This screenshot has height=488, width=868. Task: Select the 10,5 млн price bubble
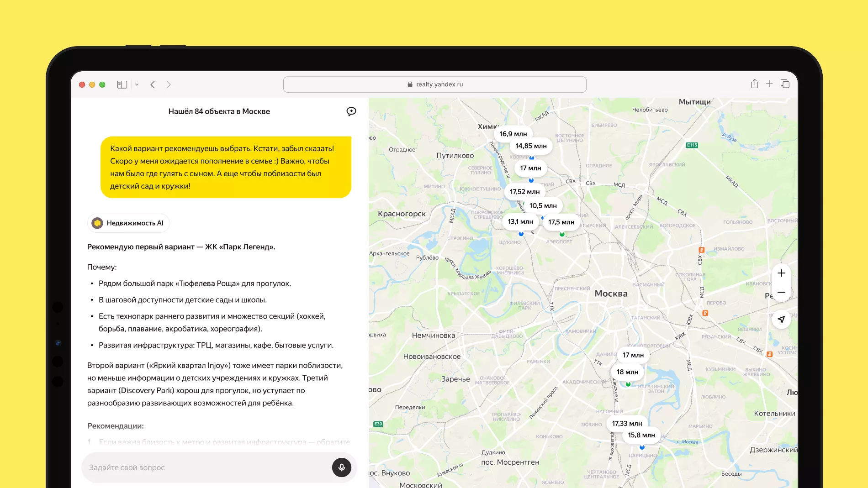tap(543, 206)
